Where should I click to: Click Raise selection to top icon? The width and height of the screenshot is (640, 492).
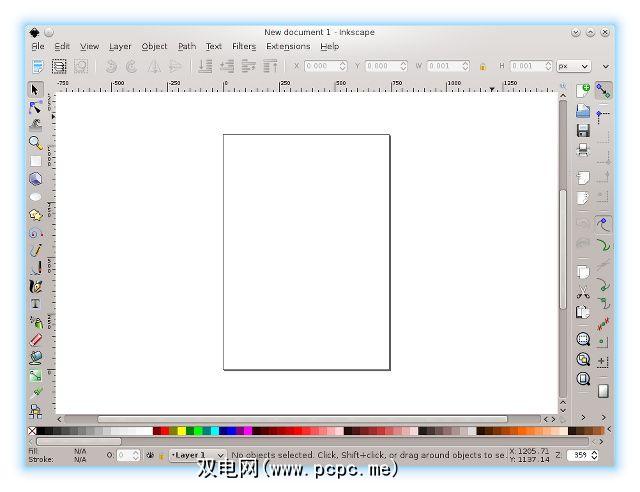point(270,66)
